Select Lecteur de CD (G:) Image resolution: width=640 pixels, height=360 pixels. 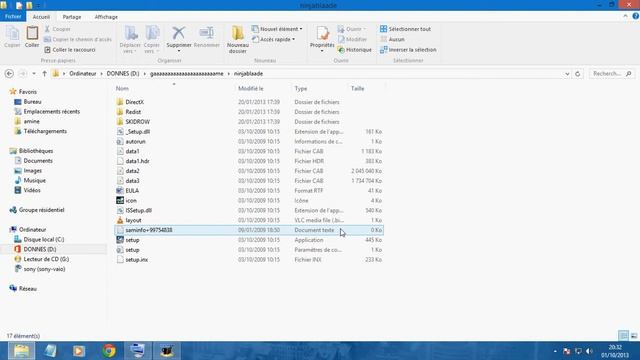[46, 259]
